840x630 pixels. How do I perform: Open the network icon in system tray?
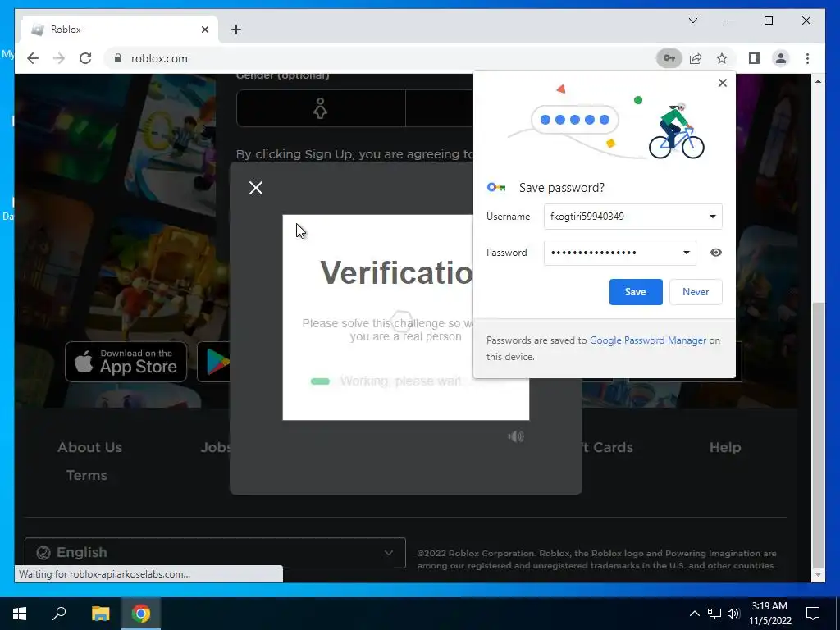[x=714, y=614]
